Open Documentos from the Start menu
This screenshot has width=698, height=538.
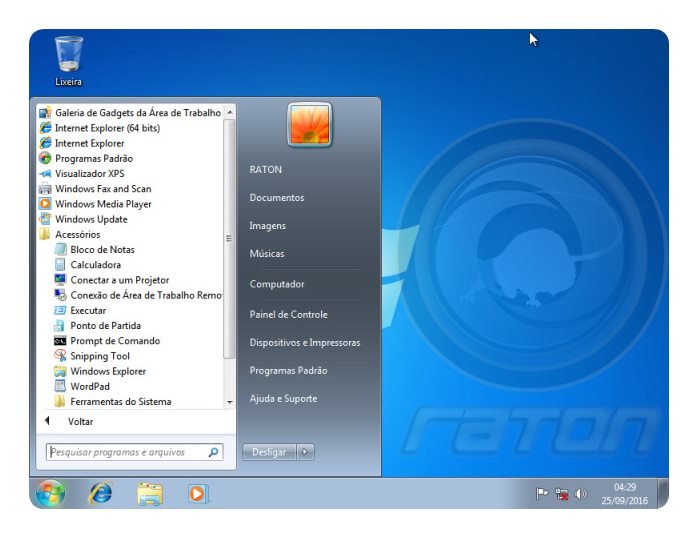point(277,198)
